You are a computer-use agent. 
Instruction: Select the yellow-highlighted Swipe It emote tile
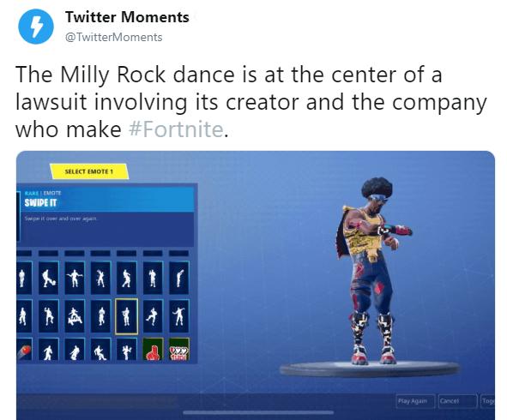coord(126,316)
